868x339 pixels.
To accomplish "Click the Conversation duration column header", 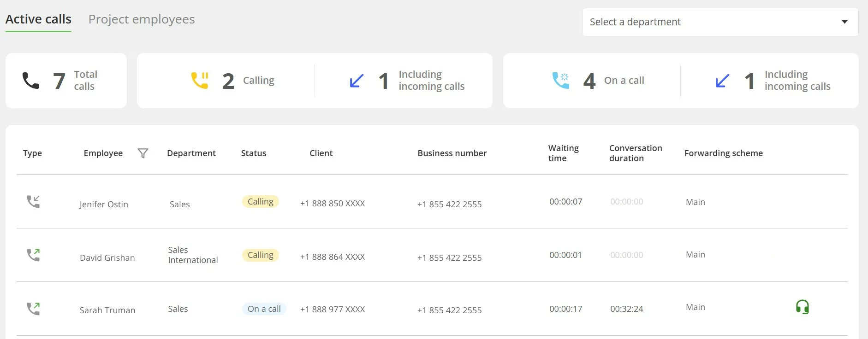I will click(x=635, y=153).
